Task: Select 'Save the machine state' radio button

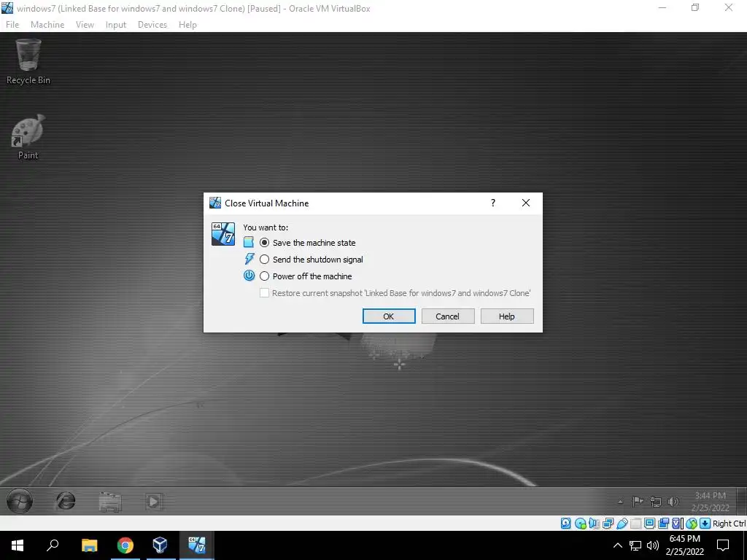Action: 264,243
